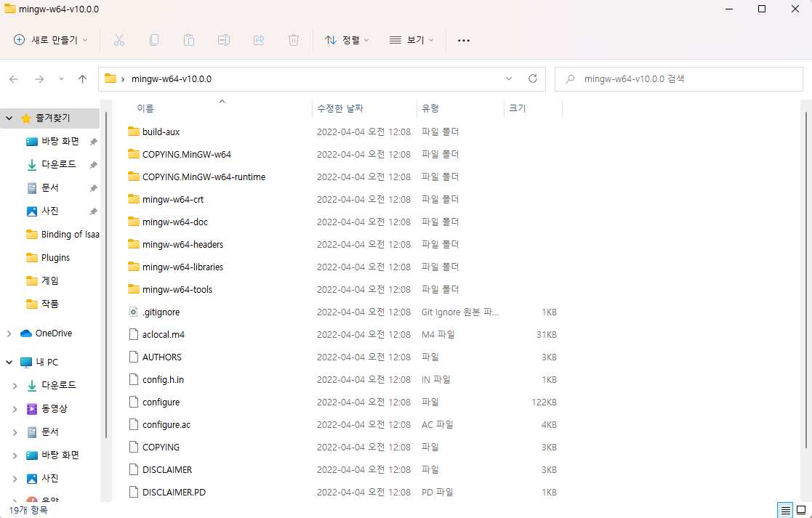The height and width of the screenshot is (518, 812).
Task: Click the Paste clipboard icon
Action: (189, 40)
